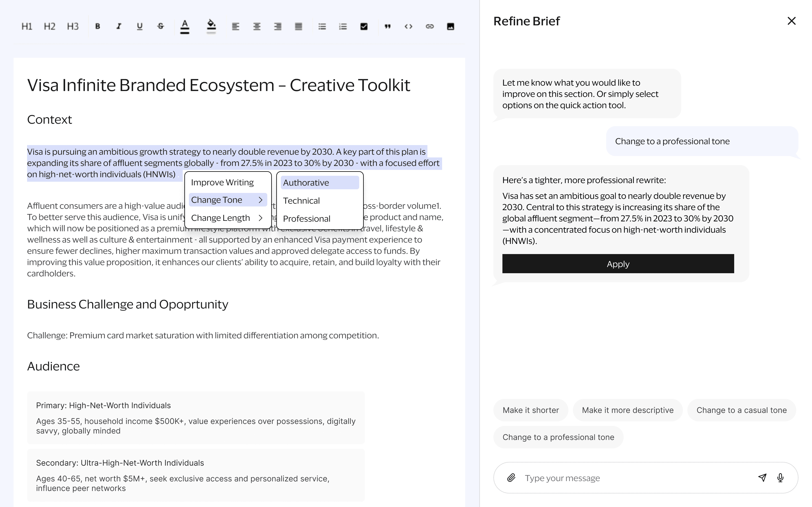This screenshot has width=812, height=507.
Task: Choose Improve Writing from quick menu
Action: point(222,183)
